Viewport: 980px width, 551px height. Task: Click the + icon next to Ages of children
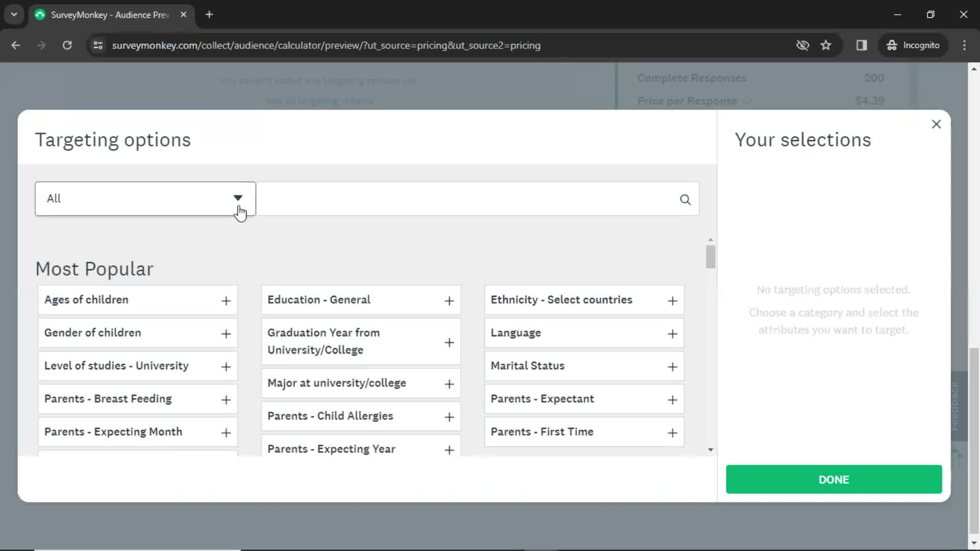click(226, 300)
